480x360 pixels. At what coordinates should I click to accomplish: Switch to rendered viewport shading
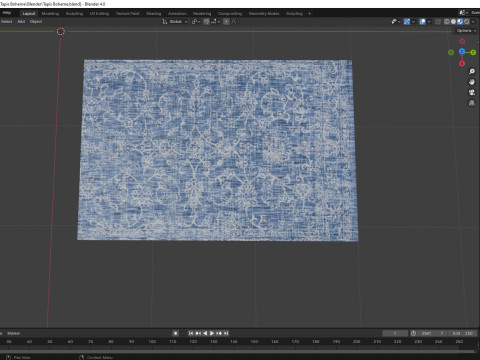click(467, 22)
